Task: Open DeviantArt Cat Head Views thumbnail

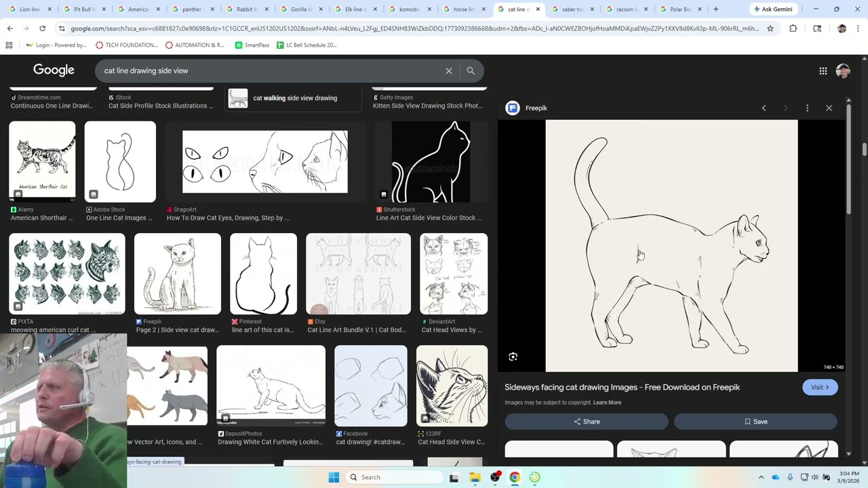Action: coord(454,274)
